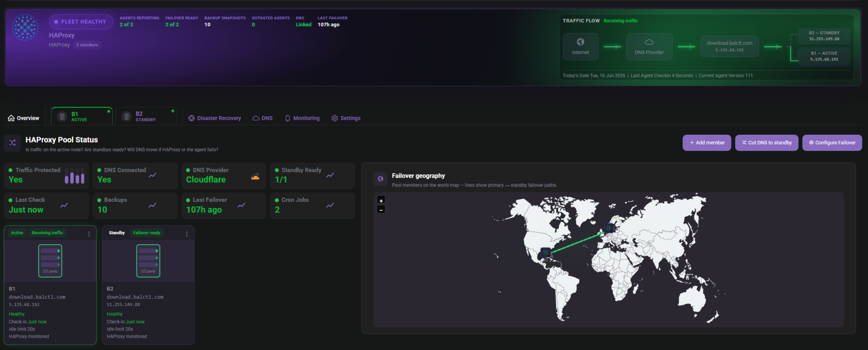Click the Disaster Recovery lifebuoy icon
Screen dimensions: 868x350
click(192, 118)
